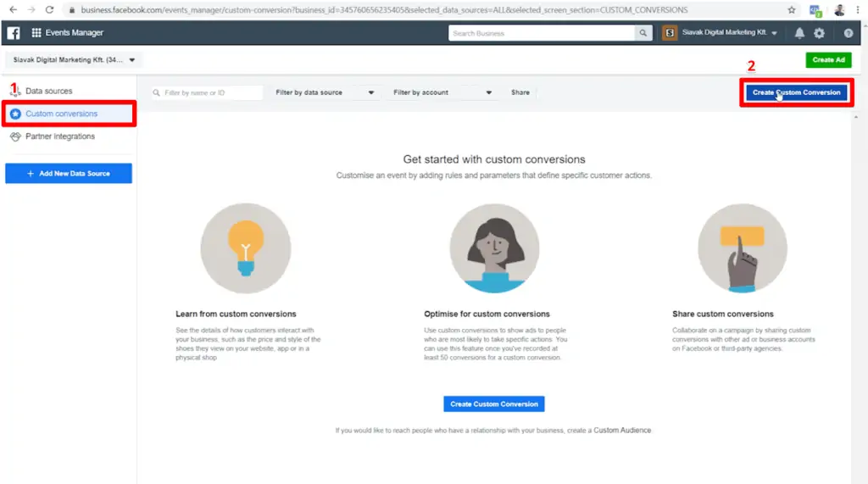Follow the Custom Audience link
Screen dimensions: 868x484
tap(622, 431)
